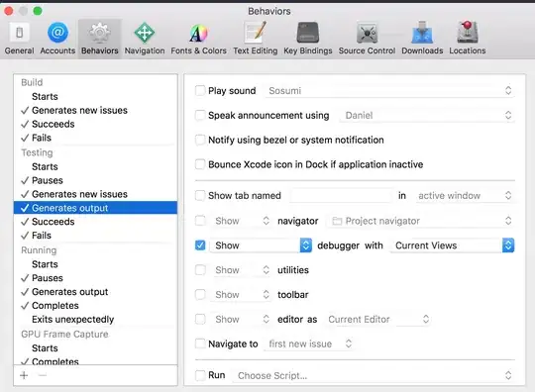Select GPU Frame Capture Starts behavior

[95, 348]
